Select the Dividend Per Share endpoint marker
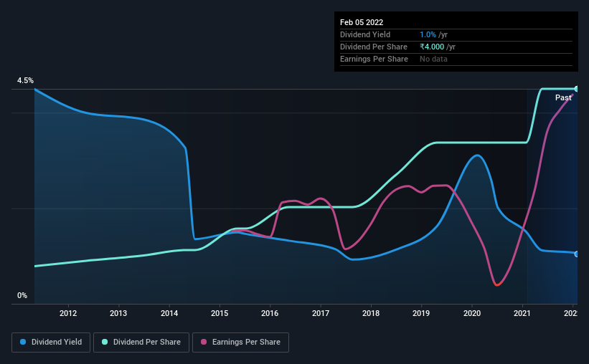The image size is (589, 364). [576, 89]
